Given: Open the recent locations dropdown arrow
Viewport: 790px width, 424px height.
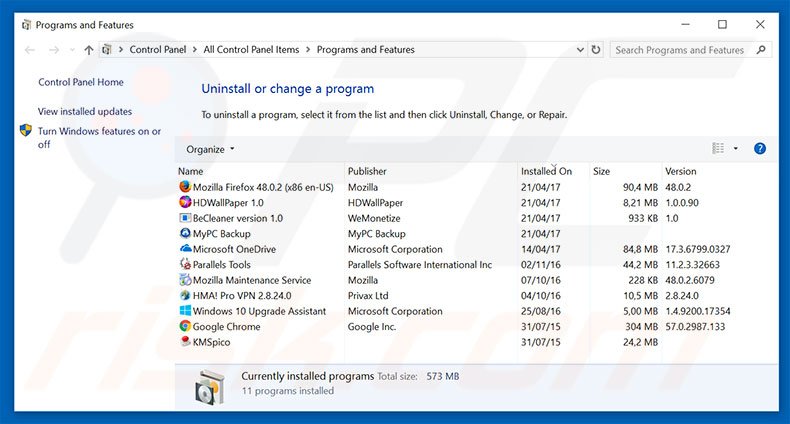Looking at the screenshot, I should (72, 50).
